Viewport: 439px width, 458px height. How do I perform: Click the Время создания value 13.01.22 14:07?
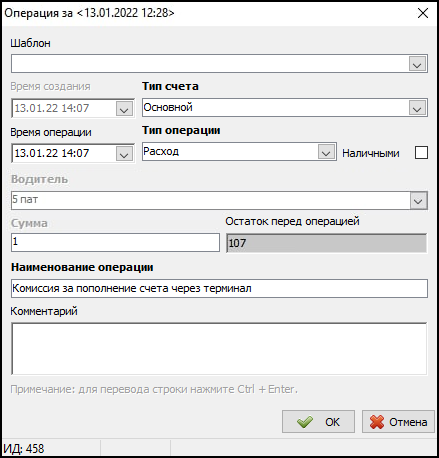coord(52,108)
